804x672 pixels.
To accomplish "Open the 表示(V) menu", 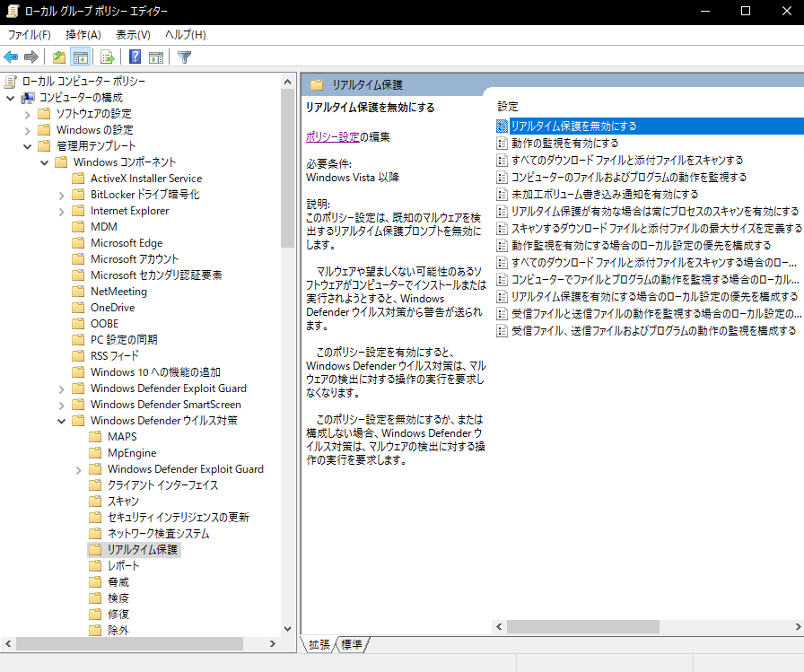I will (133, 35).
